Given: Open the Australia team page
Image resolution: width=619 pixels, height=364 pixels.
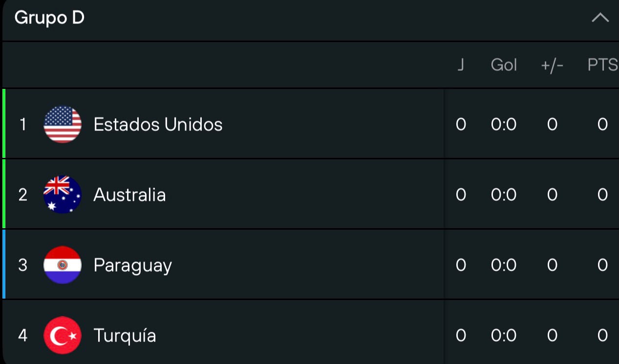Looking at the screenshot, I should tap(129, 195).
